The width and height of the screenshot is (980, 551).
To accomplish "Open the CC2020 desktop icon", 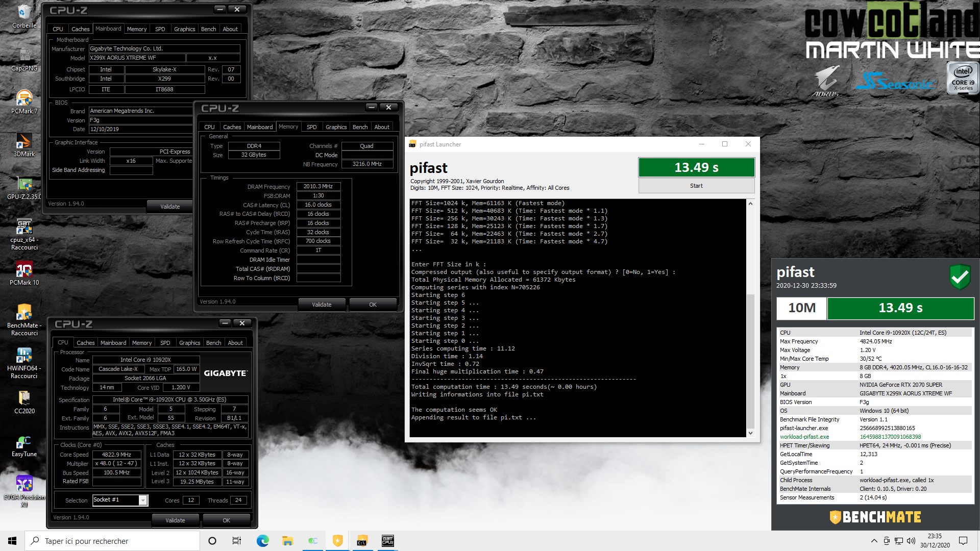I will point(24,402).
